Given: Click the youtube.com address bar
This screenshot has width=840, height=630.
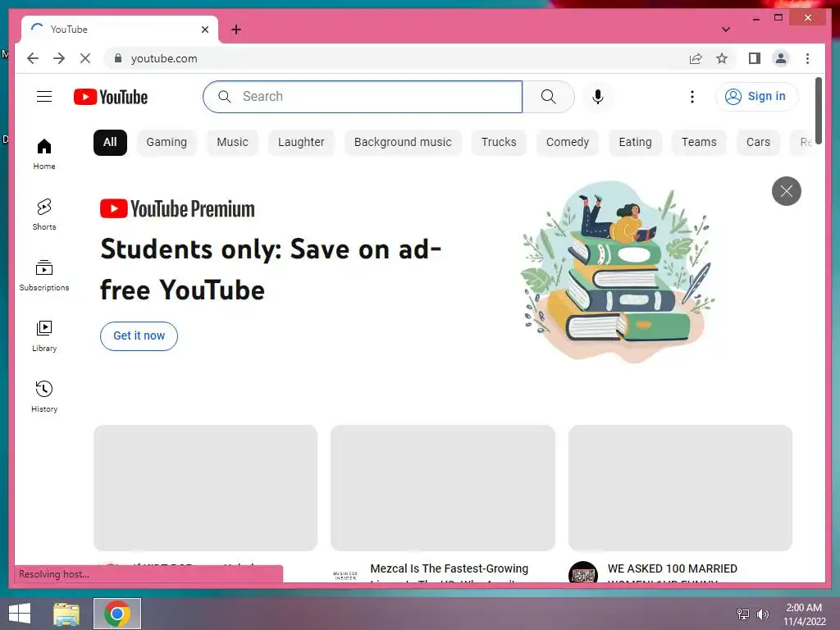Looking at the screenshot, I should click(396, 58).
